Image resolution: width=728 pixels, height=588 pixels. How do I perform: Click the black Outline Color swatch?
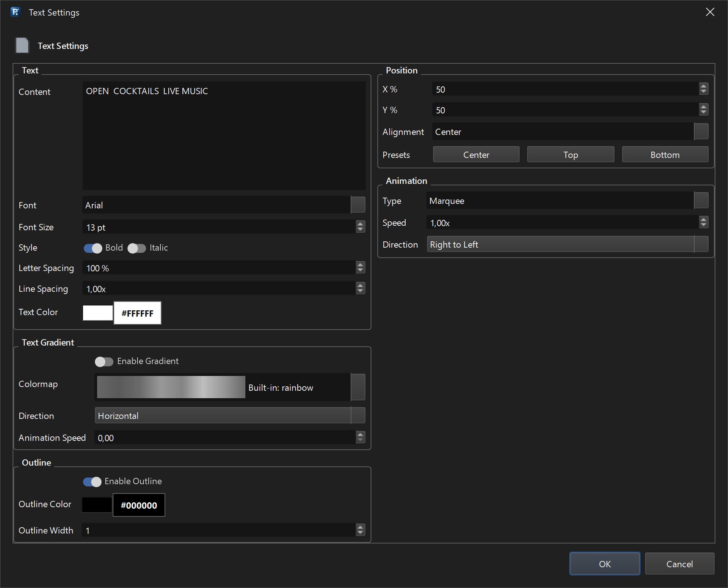pyautogui.click(x=97, y=505)
